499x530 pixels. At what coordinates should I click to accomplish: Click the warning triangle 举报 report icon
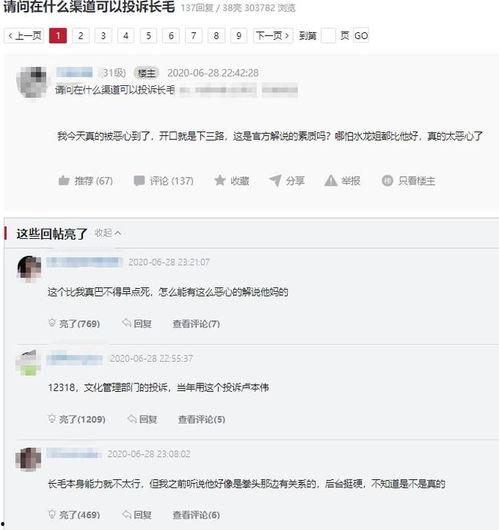click(x=331, y=181)
